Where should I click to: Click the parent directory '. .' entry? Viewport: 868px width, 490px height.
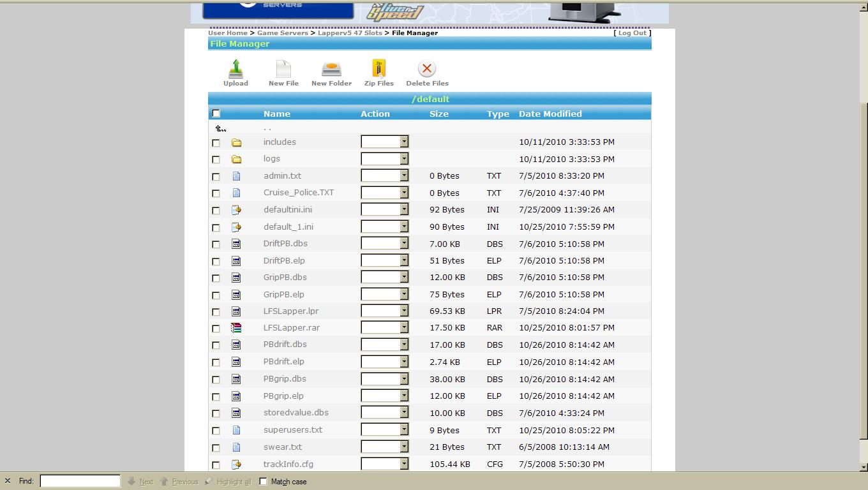[x=267, y=128]
